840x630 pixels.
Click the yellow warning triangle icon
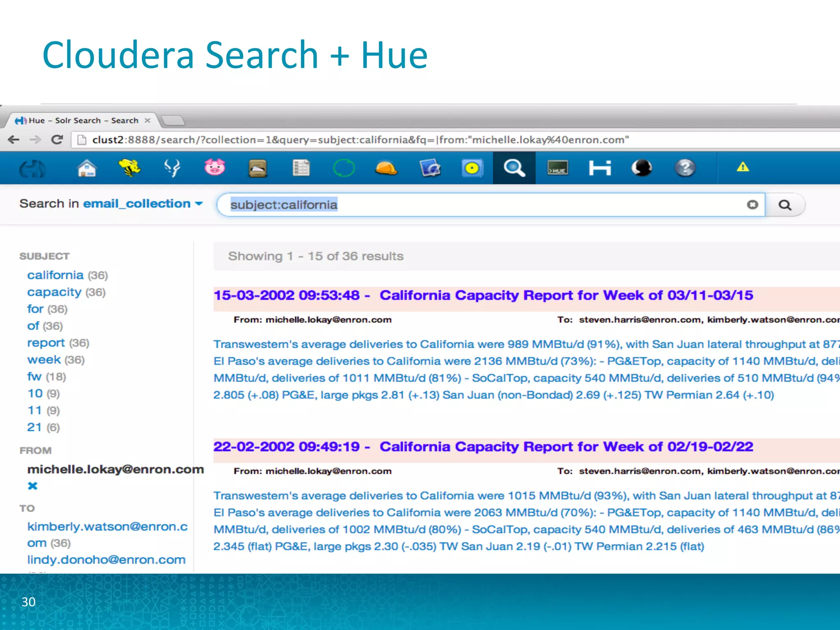(743, 167)
